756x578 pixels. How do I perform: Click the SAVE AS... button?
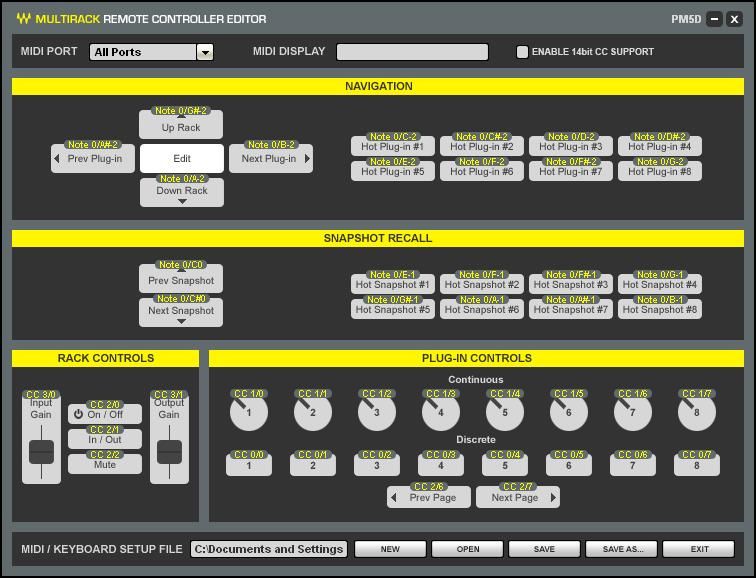click(x=621, y=549)
